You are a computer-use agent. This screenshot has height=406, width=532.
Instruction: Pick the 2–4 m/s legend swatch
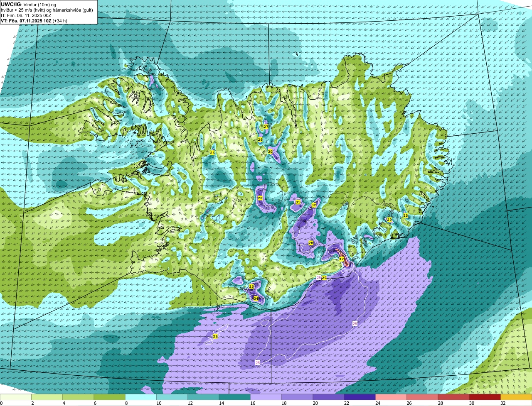coord(47,397)
